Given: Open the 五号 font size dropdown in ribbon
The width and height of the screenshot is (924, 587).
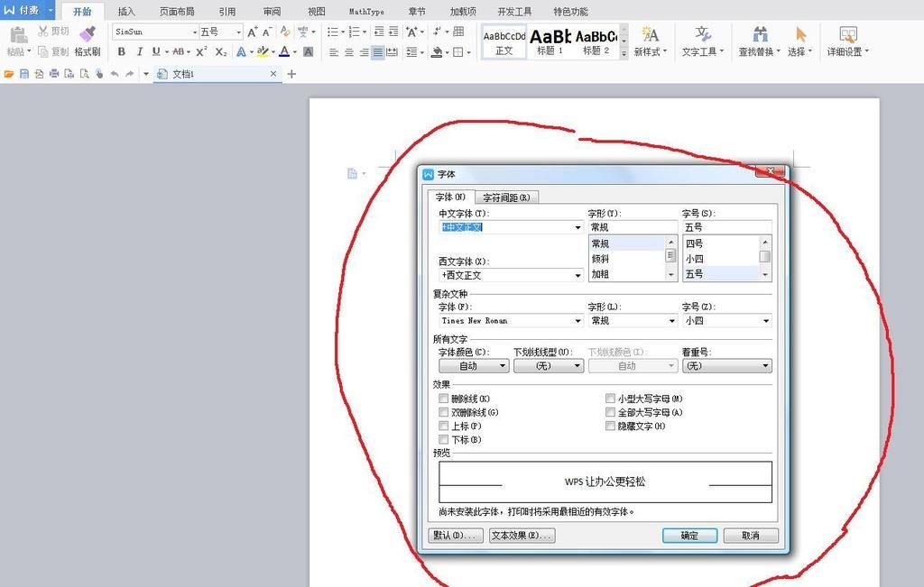Looking at the screenshot, I should [x=238, y=32].
